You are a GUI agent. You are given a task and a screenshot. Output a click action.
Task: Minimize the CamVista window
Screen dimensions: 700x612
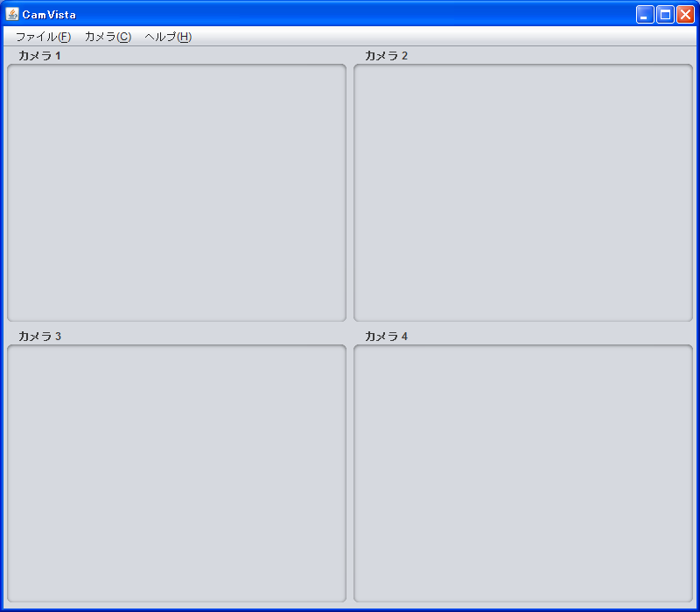click(645, 15)
